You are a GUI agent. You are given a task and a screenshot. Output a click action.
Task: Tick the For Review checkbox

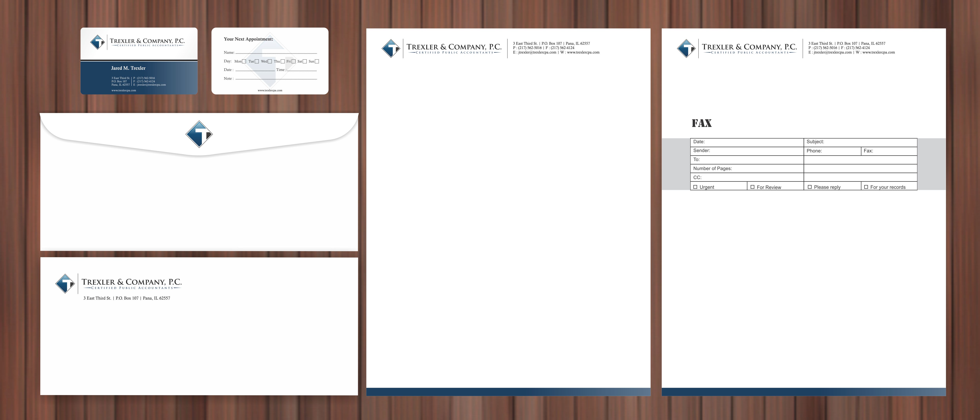[x=752, y=187]
